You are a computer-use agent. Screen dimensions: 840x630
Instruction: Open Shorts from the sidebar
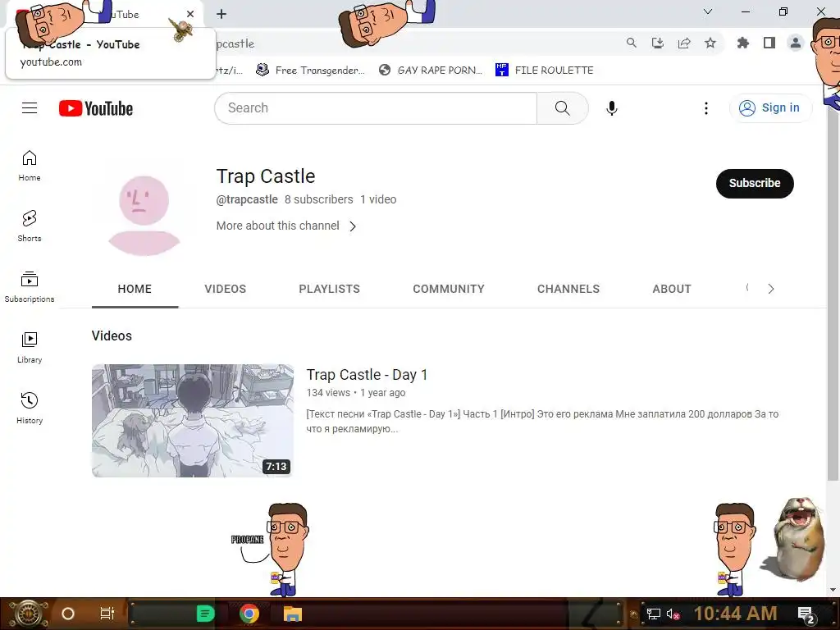pos(30,226)
